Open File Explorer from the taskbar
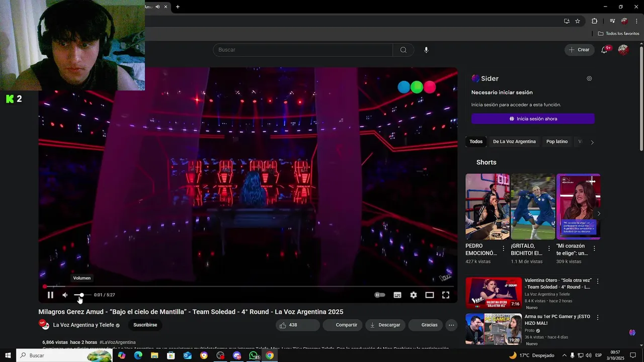Screen dimensions: 644x362 click(x=154, y=355)
